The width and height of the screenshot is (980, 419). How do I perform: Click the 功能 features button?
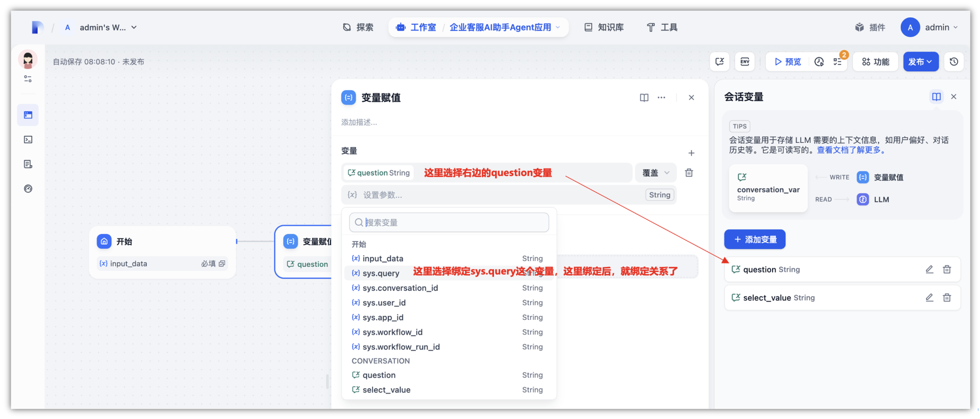[875, 62]
